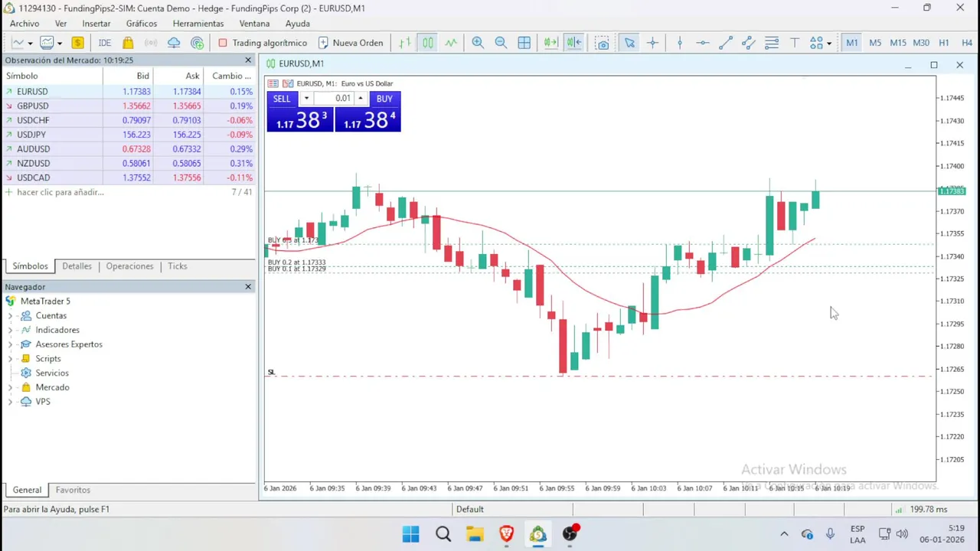Image resolution: width=980 pixels, height=551 pixels.
Task: Expand the Cuentas tree node
Action: 10,316
